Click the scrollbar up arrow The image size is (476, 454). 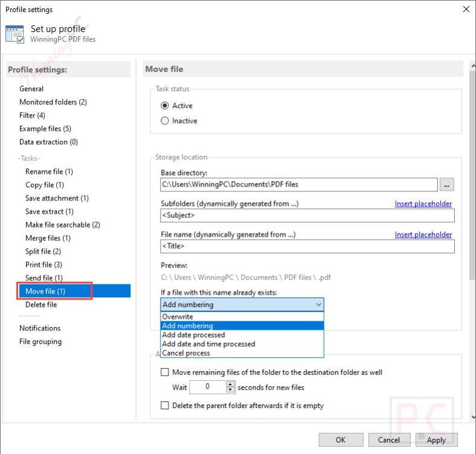(472, 66)
